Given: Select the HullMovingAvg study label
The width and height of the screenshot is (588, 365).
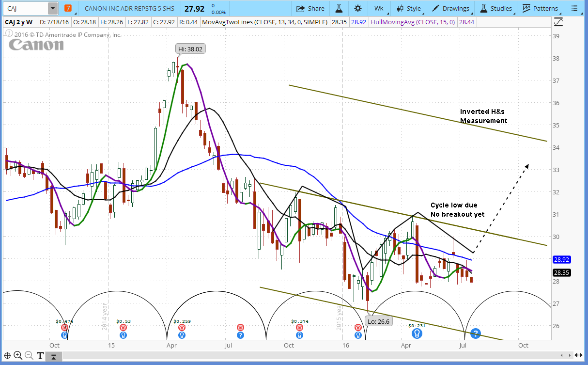Looking at the screenshot, I should pyautogui.click(x=413, y=22).
